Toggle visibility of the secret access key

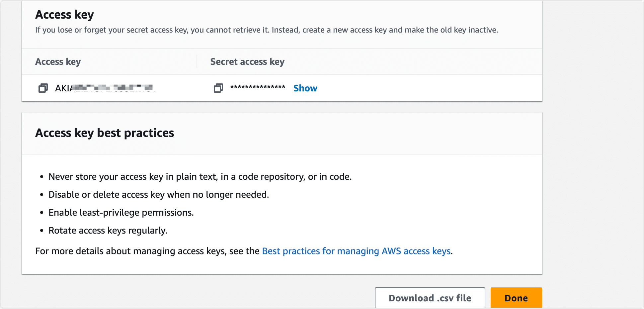[305, 88]
